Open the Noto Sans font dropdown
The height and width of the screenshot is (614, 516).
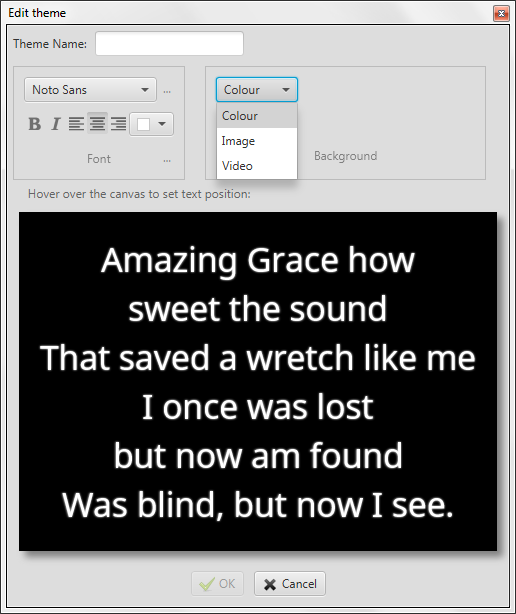(x=90, y=90)
